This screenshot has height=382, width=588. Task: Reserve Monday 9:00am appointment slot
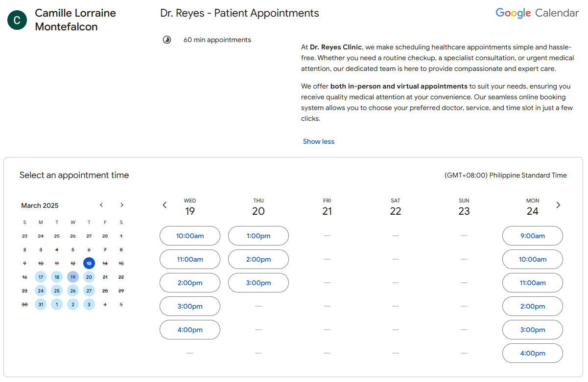point(533,236)
